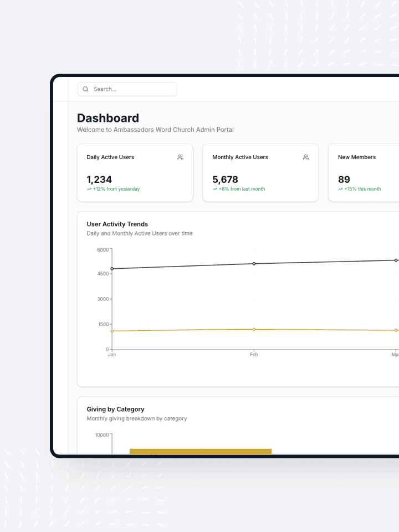Open the Monthly Active Users card title
Screen dimensions: 399x532
[x=240, y=157]
